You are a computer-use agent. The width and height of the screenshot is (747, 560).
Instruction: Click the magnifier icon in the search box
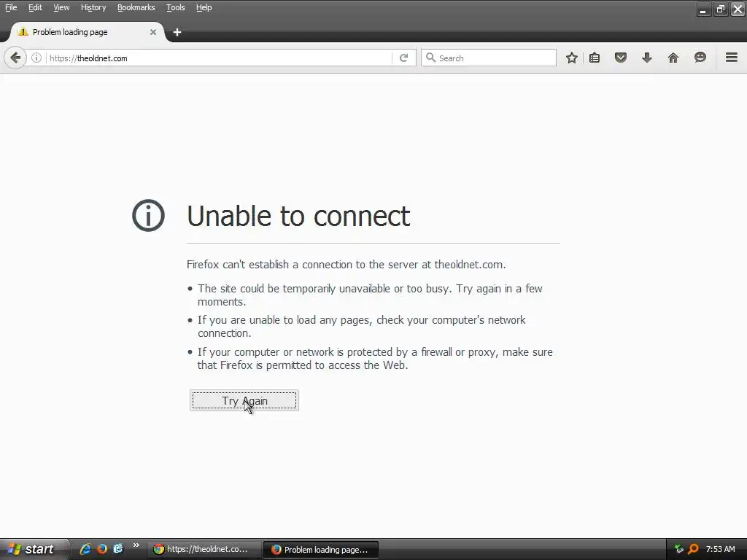pos(430,58)
